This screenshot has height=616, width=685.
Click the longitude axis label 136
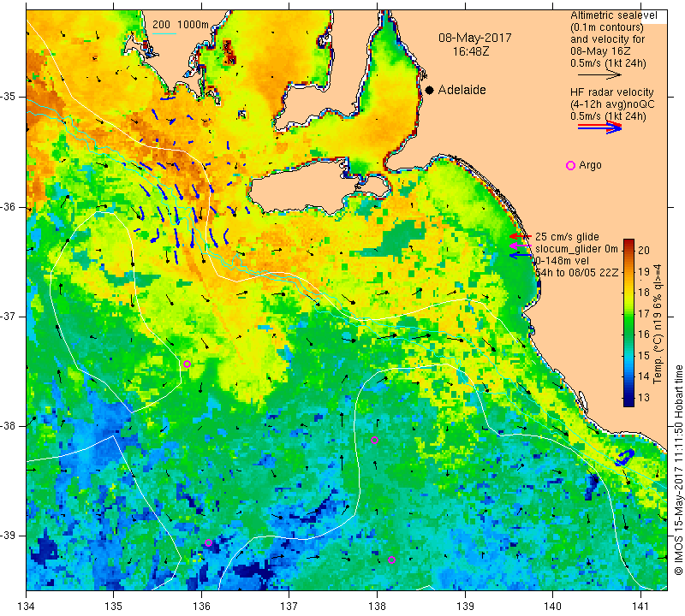tap(201, 607)
